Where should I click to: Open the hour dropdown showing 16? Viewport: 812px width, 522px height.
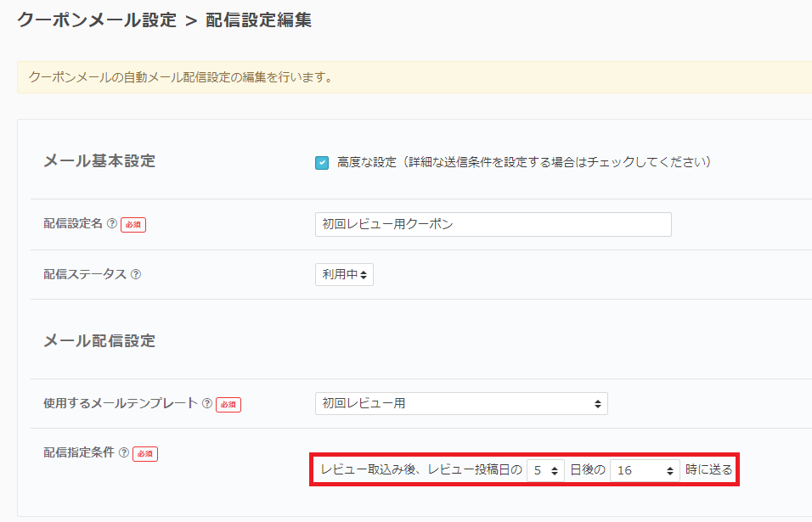(645, 469)
